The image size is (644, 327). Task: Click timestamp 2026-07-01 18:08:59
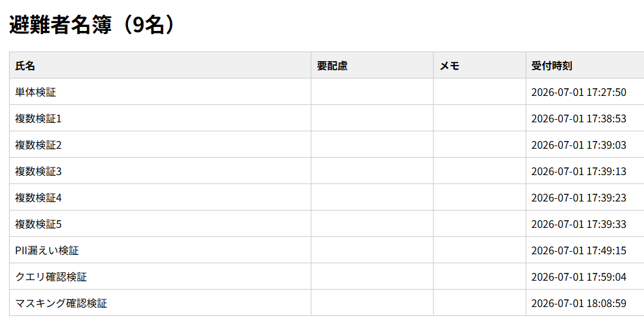pos(578,303)
